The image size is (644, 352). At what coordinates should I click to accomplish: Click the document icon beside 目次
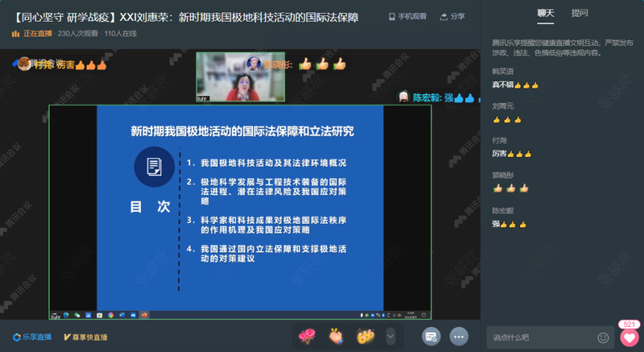pyautogui.click(x=152, y=167)
